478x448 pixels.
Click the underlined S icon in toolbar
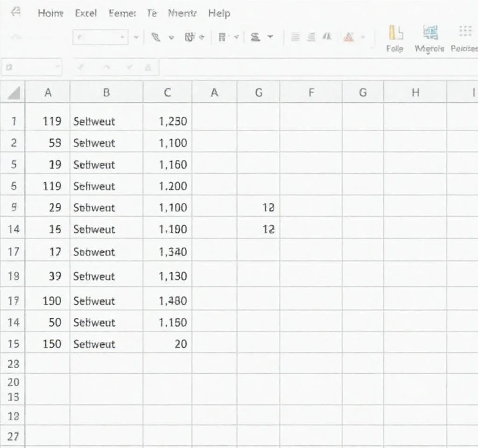tap(255, 37)
